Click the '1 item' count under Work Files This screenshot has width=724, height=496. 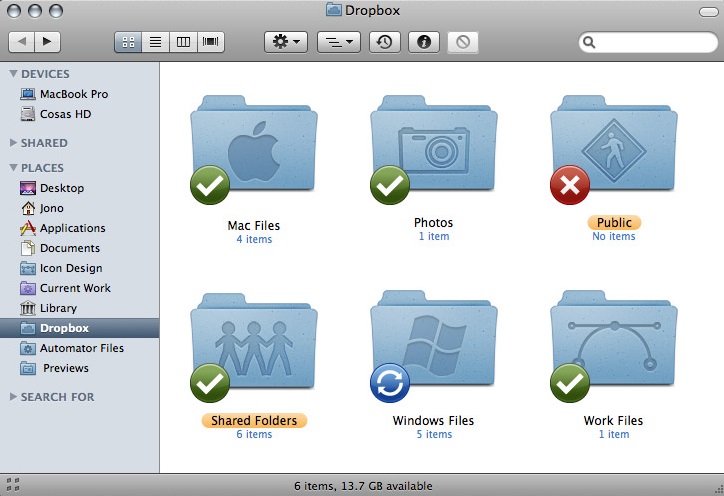(x=614, y=434)
